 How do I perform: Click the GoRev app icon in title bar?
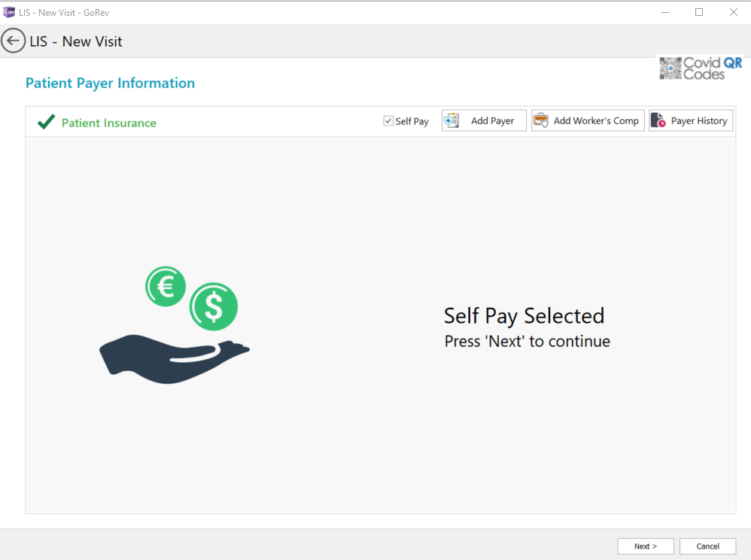(x=9, y=12)
